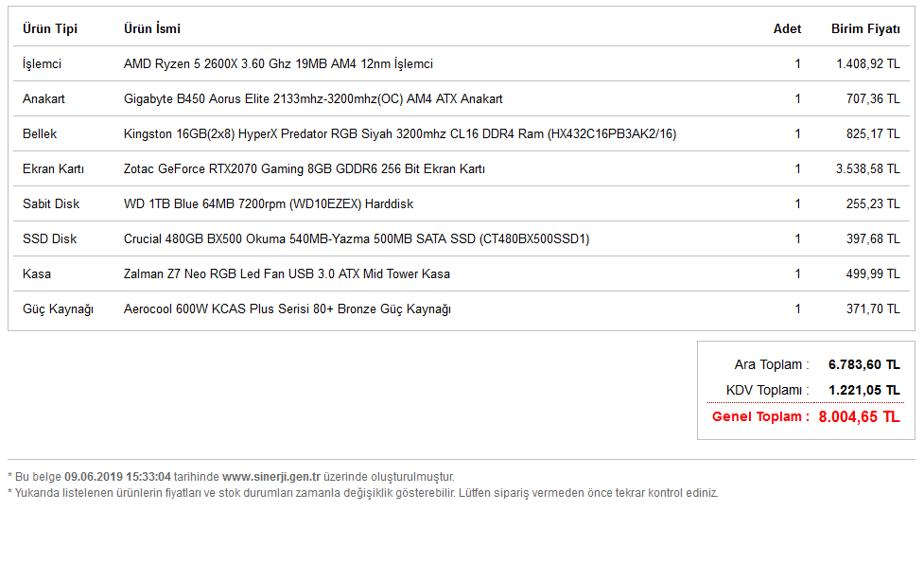Viewport: 924px width, 564px height.
Task: Click the red 'Genel Toplam :' label
Action: point(760,416)
